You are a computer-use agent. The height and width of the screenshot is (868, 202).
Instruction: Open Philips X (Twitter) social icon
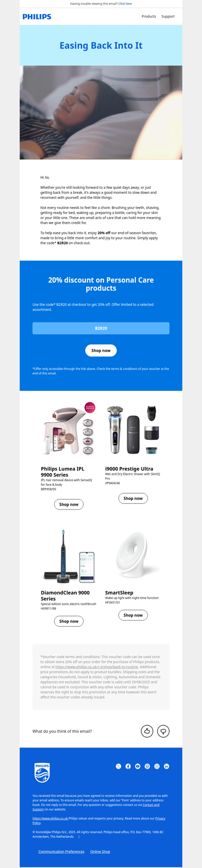[119, 766]
